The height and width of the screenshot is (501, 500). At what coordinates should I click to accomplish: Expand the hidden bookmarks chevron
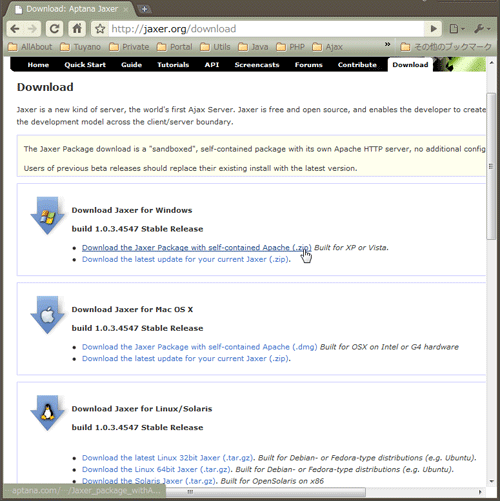(x=387, y=44)
